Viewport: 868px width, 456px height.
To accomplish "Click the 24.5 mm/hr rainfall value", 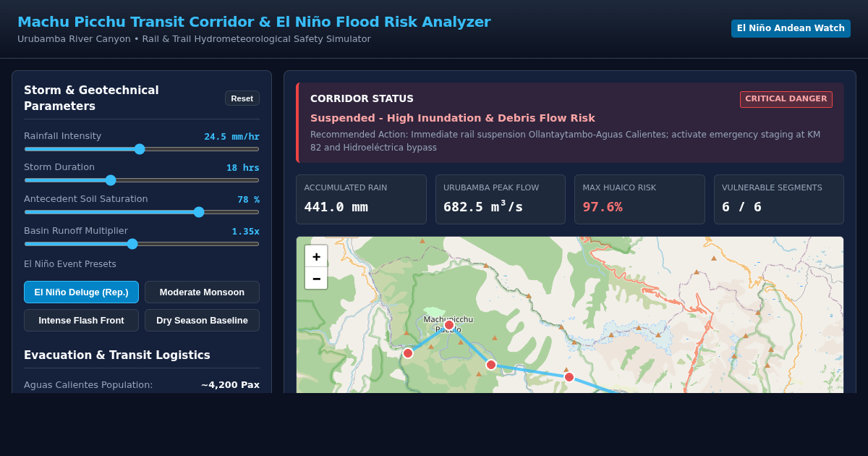I will coord(231,137).
